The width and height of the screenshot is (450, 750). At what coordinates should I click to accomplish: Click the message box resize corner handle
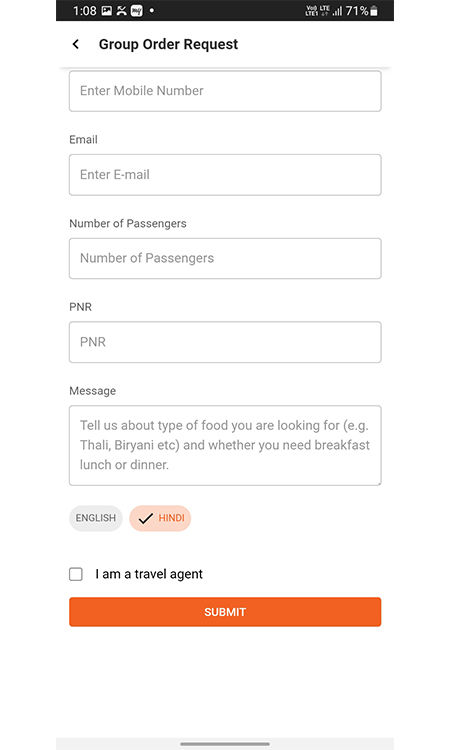(x=378, y=483)
